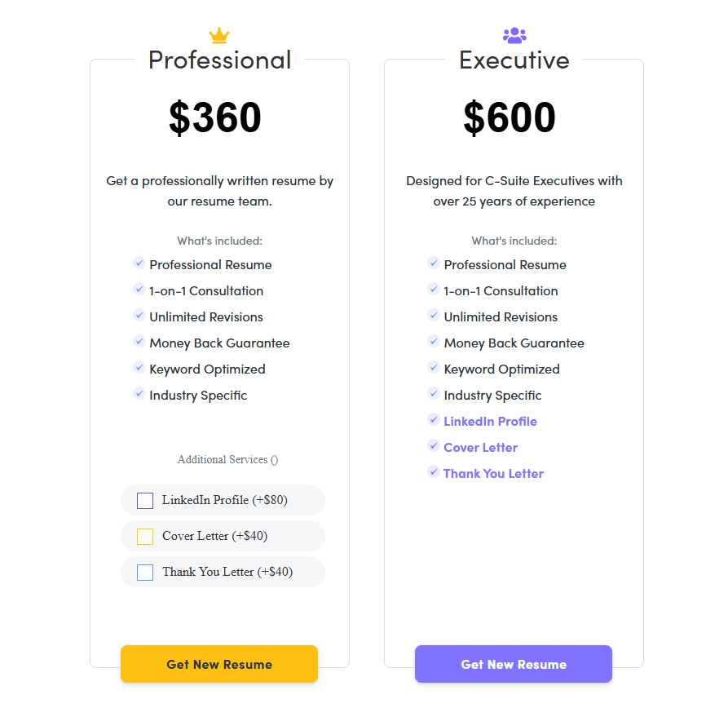Click the purple Cover Letter text in Executive
Viewport: 728px width, 708px height.
pyautogui.click(x=480, y=448)
